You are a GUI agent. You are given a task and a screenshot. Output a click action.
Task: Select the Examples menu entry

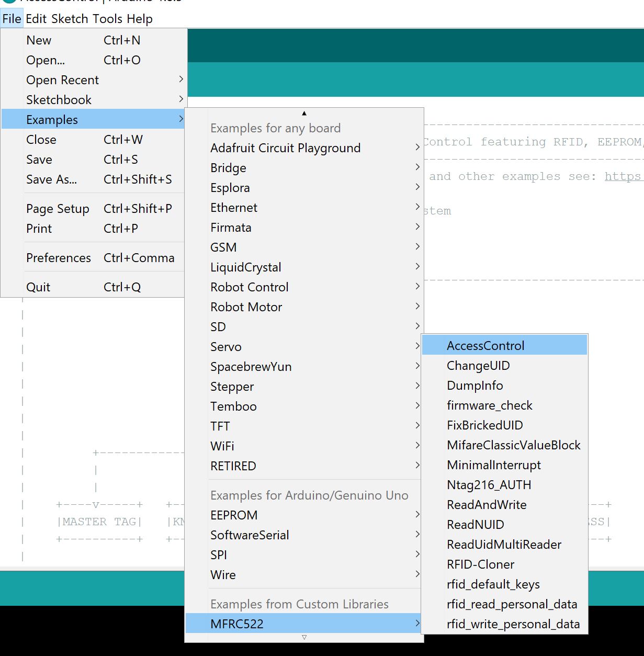pyautogui.click(x=94, y=120)
